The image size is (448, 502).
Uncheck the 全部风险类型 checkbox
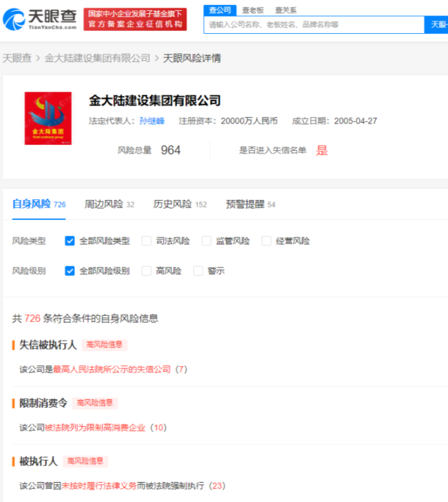click(70, 241)
